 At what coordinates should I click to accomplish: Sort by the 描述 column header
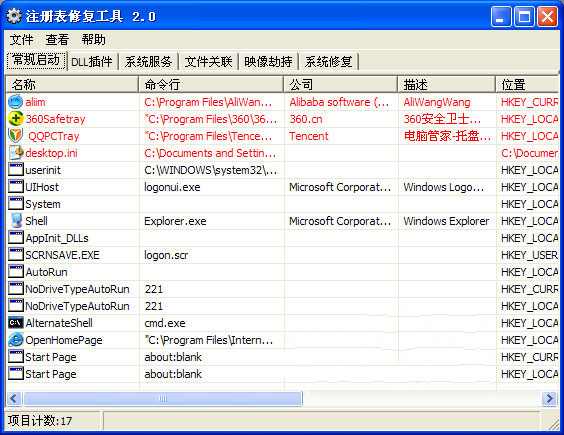(x=446, y=85)
